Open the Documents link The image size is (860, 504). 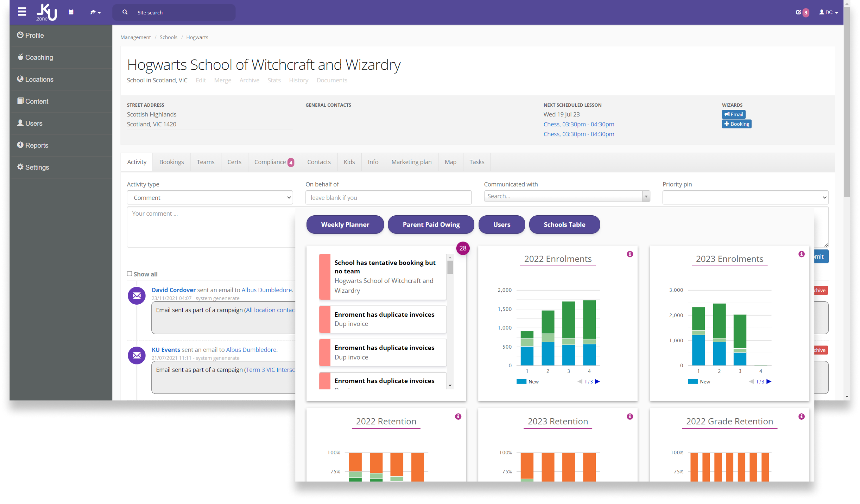point(332,80)
